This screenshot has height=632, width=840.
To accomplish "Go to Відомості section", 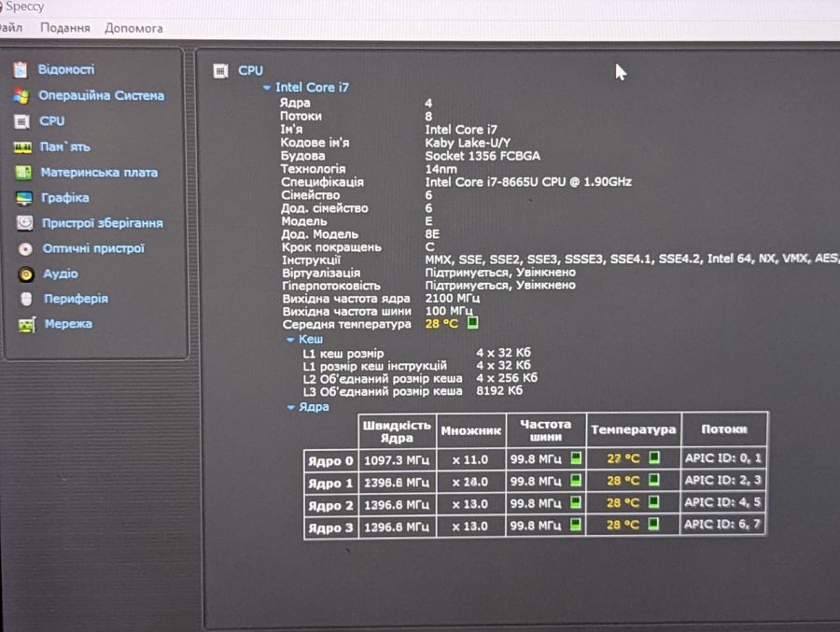I will [66, 70].
